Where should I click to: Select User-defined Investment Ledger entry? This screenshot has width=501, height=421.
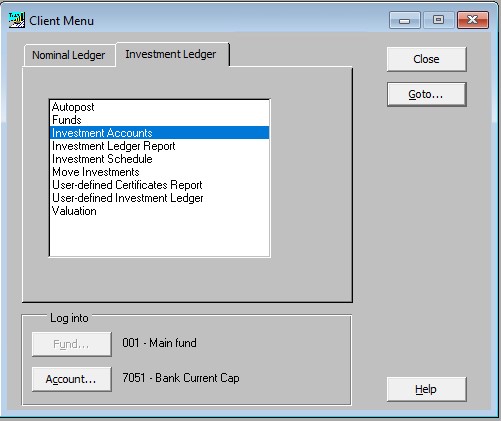coord(159,198)
